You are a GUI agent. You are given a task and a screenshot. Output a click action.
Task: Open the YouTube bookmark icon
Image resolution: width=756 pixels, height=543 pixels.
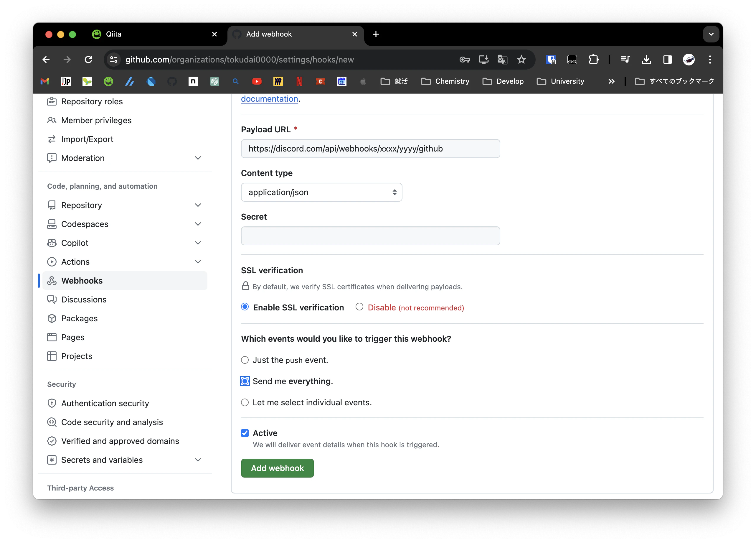[257, 81]
